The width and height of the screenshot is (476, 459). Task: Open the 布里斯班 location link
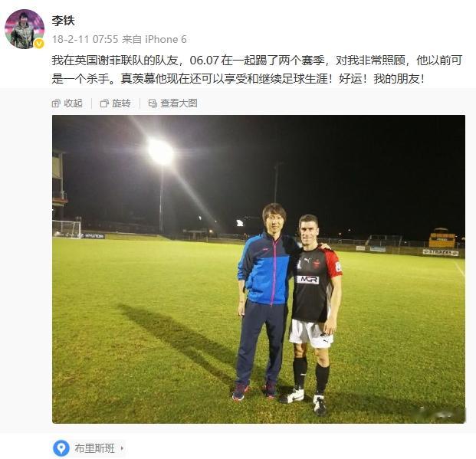[x=95, y=448]
